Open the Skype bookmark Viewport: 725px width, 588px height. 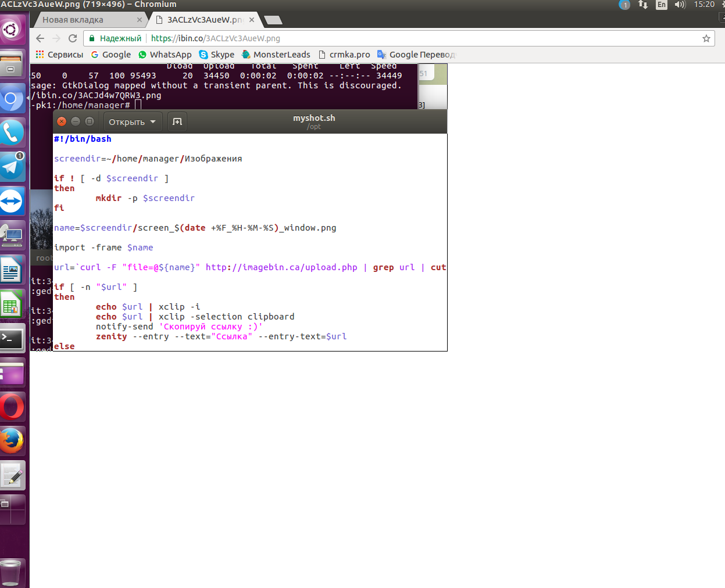pos(217,55)
